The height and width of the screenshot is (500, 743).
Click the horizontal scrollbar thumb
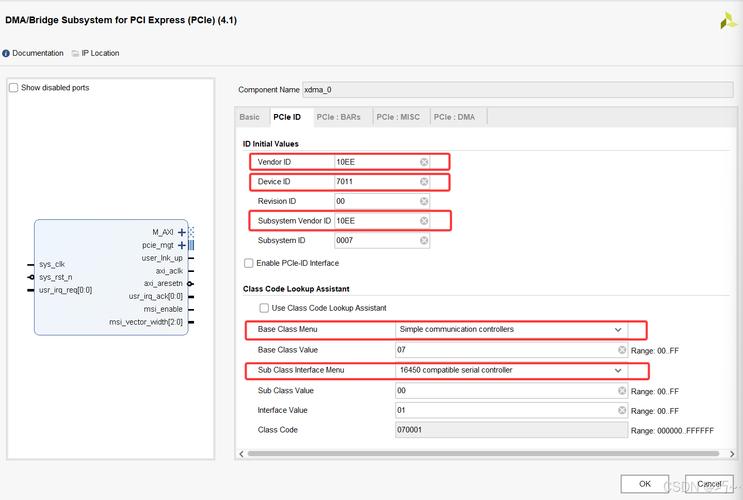pos(483,454)
